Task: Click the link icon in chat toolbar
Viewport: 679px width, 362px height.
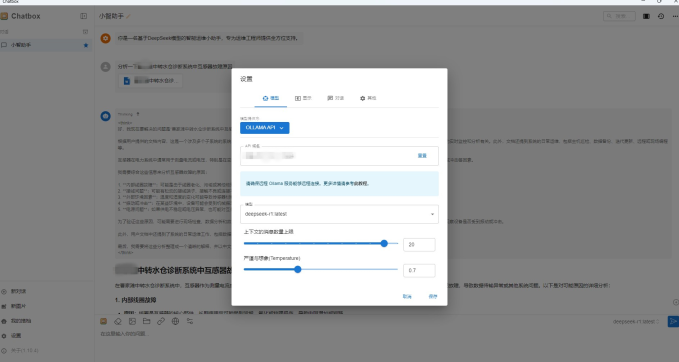Action: click(x=161, y=321)
